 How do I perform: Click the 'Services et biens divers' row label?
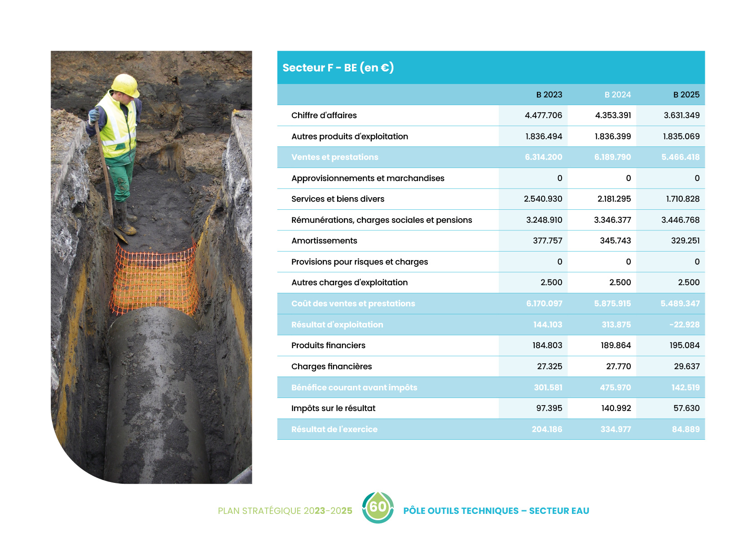coord(338,199)
